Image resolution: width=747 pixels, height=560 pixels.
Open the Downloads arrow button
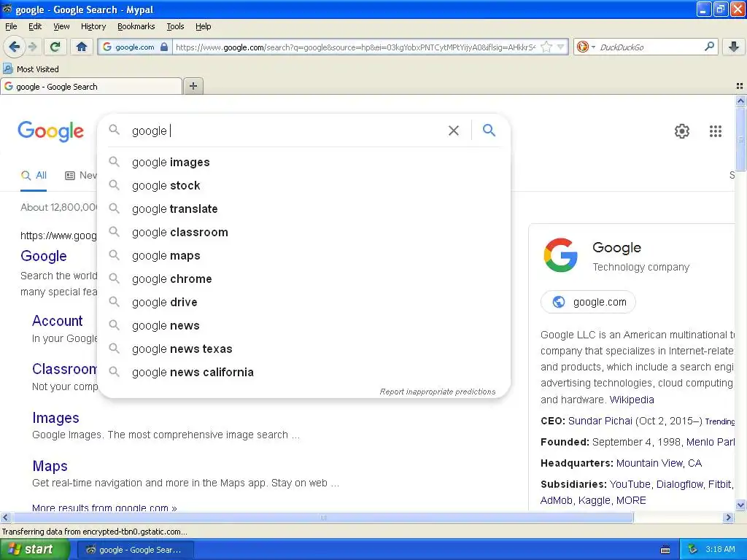(734, 47)
